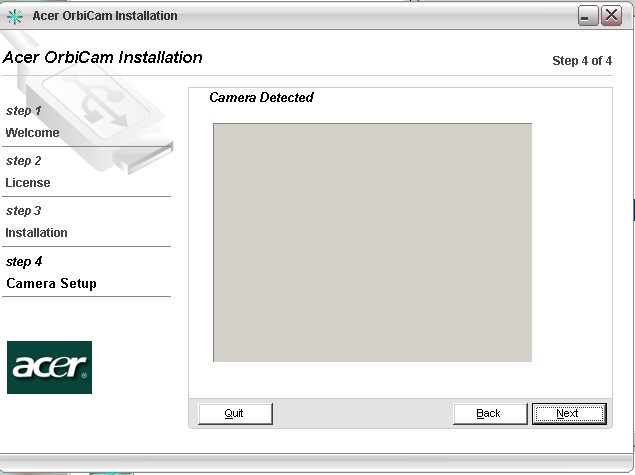Click the Next button
This screenshot has height=475, width=635.
pos(569,413)
